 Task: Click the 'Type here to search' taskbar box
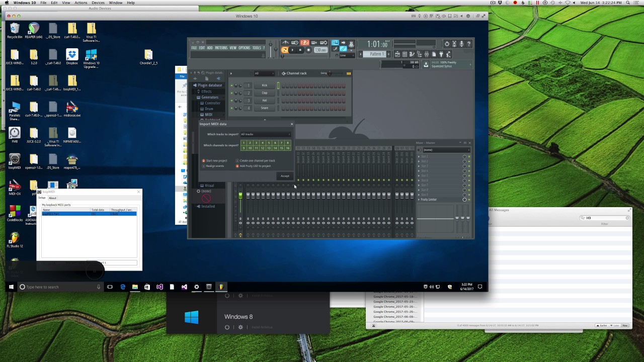pos(60,287)
